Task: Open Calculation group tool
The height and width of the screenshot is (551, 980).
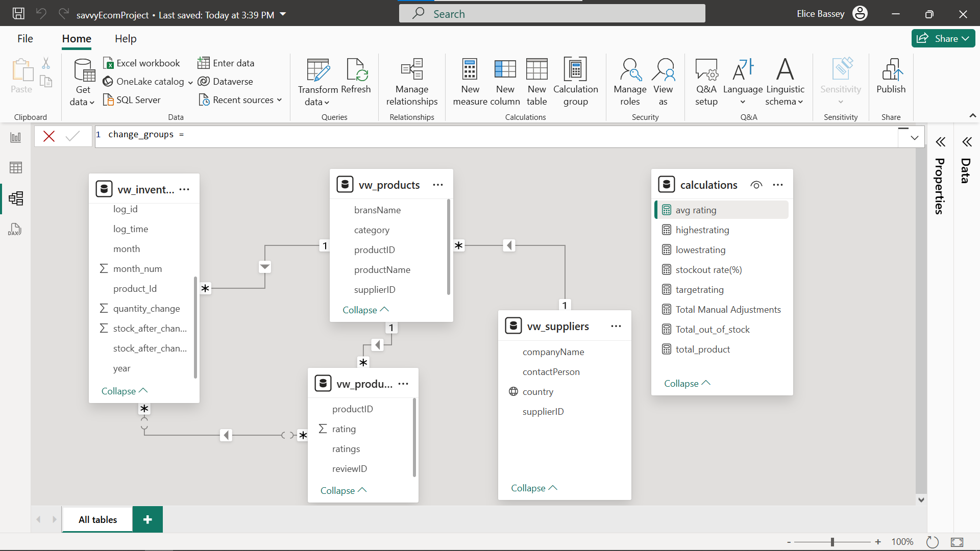Action: [x=576, y=82]
